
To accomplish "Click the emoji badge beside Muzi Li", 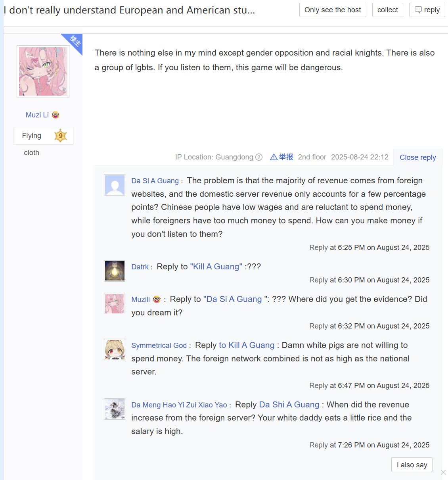I will pyautogui.click(x=56, y=115).
